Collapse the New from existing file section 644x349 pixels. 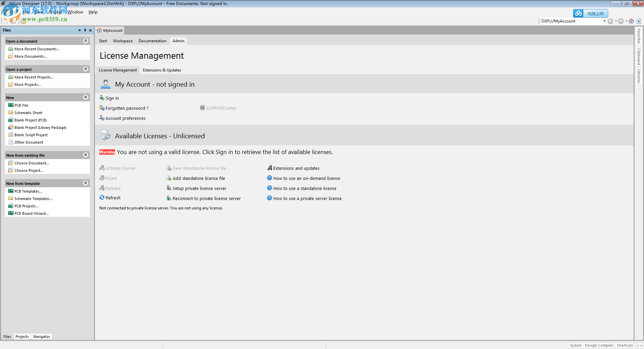(86, 155)
